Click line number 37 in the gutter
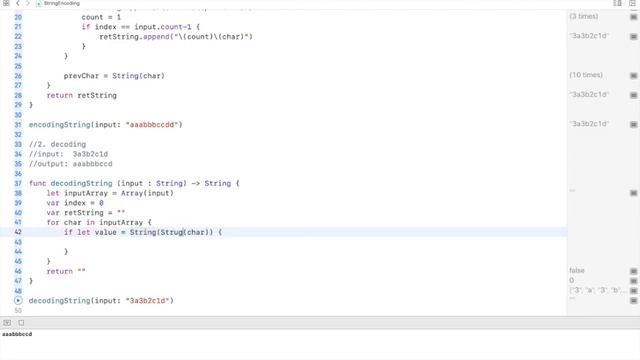Screen dimensions: 640x360 18,183
